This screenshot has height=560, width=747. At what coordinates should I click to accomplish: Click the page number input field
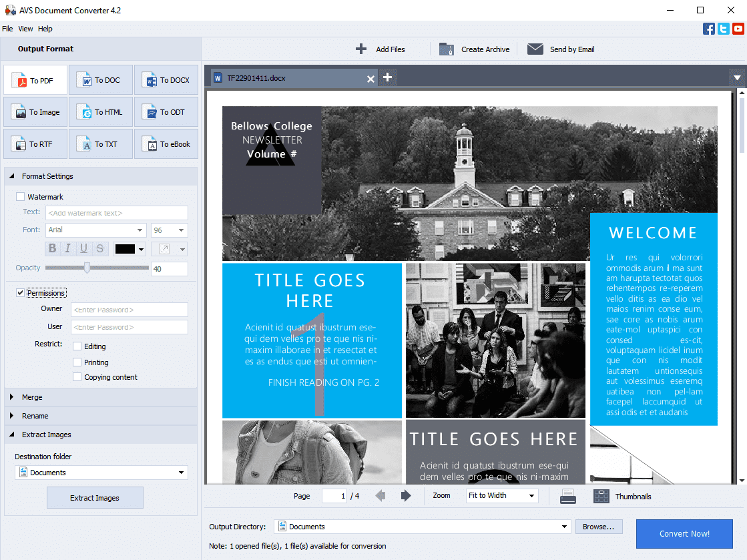pos(334,496)
